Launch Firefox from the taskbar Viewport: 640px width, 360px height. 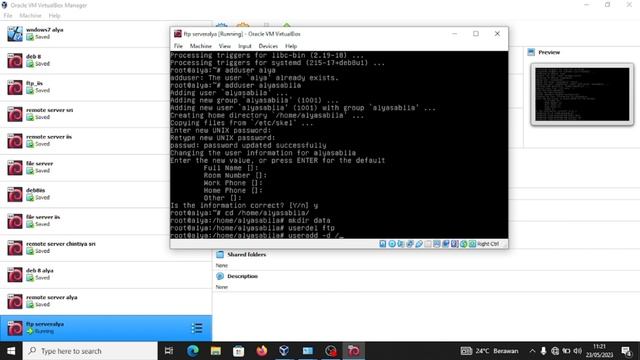pyautogui.click(x=262, y=351)
